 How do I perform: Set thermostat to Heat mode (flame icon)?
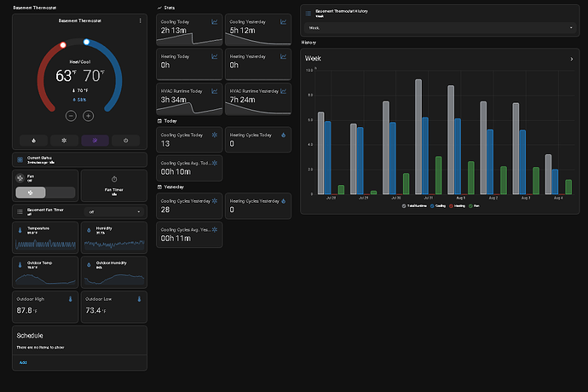34,141
